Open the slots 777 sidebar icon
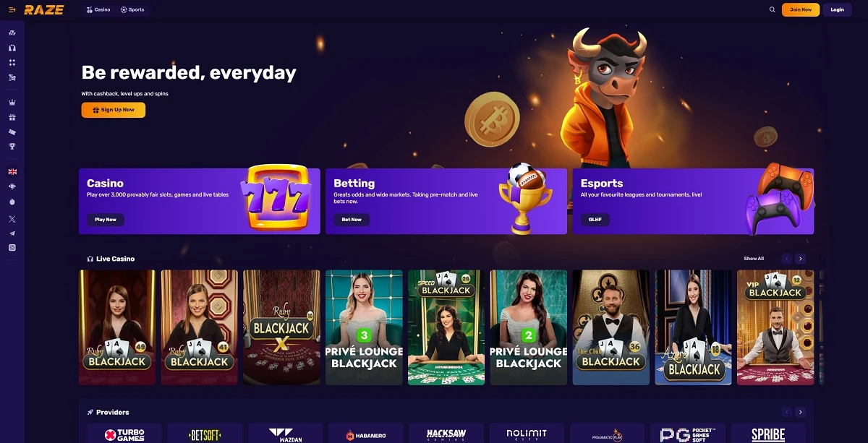The image size is (868, 443). 12,33
